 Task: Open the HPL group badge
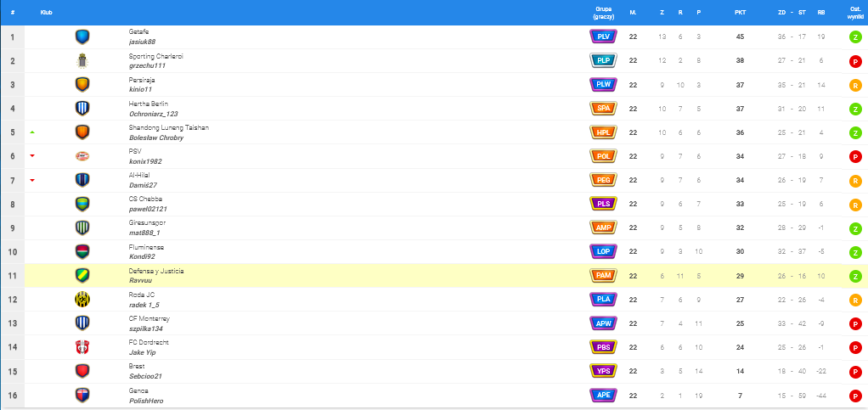[602, 132]
